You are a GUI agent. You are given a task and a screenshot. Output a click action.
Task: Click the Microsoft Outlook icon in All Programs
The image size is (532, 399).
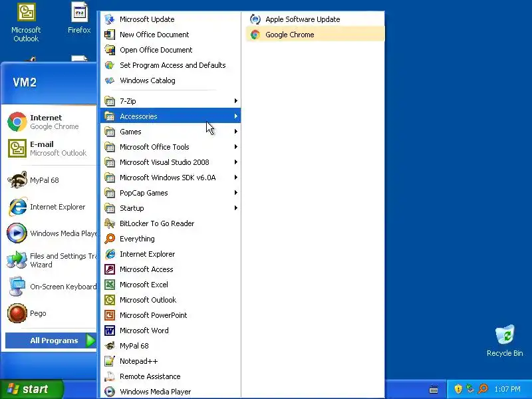click(110, 300)
